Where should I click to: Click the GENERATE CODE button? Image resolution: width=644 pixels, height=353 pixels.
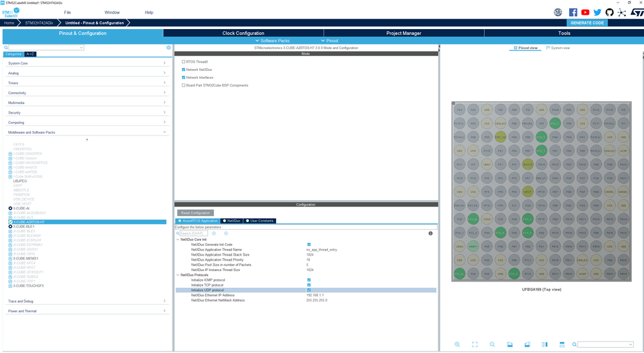tap(587, 23)
